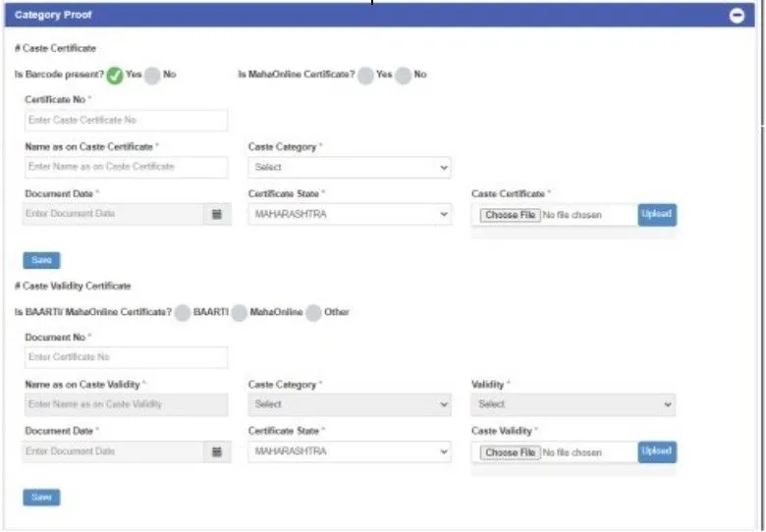
Task: Select Yes for Barcode present
Action: 115,76
